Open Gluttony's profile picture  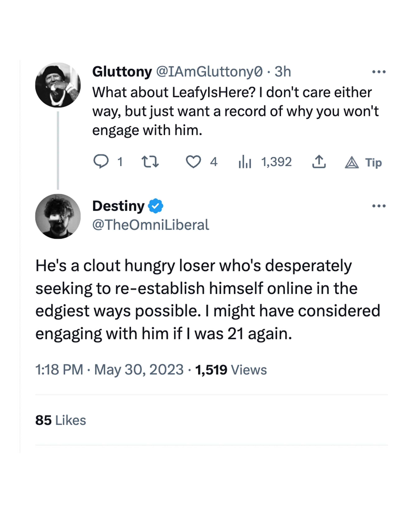(x=58, y=85)
